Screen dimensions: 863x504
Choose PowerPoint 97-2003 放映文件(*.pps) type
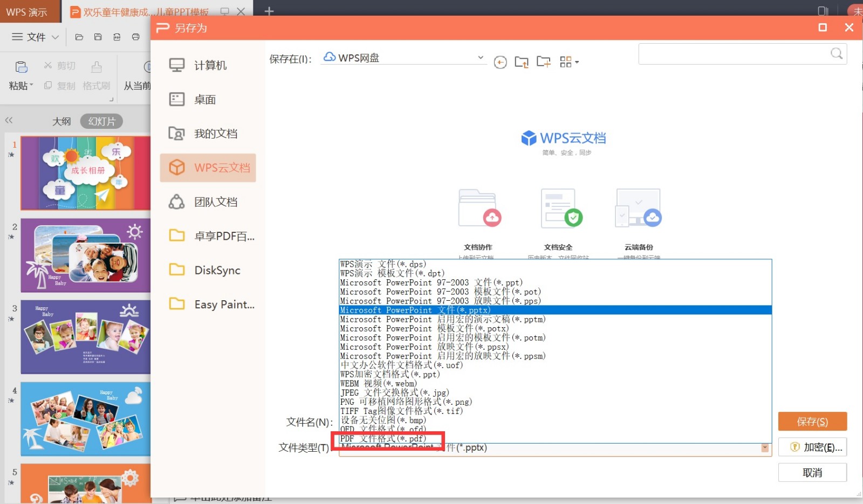(x=555, y=301)
